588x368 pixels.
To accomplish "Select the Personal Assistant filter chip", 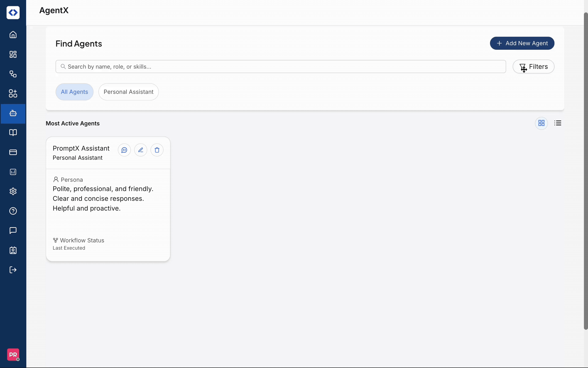I will tap(129, 92).
